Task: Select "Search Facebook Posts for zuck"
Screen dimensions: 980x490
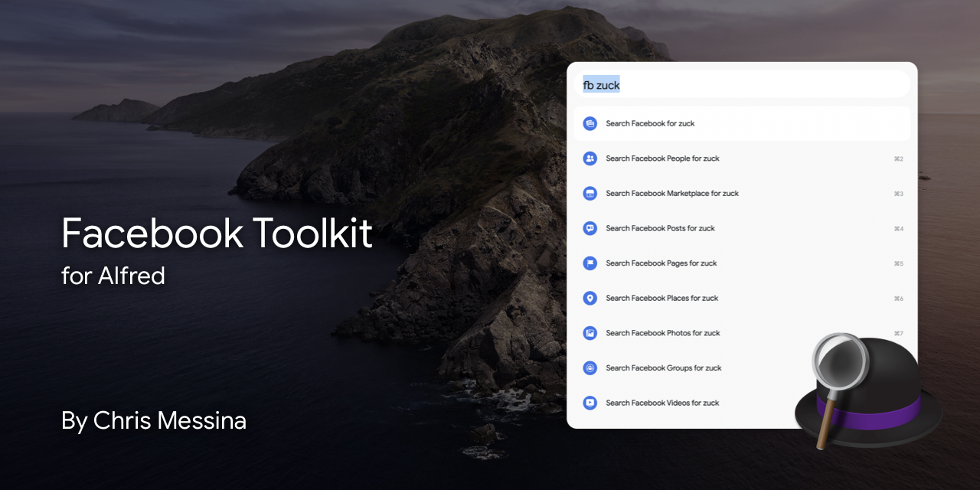Action: pos(659,228)
